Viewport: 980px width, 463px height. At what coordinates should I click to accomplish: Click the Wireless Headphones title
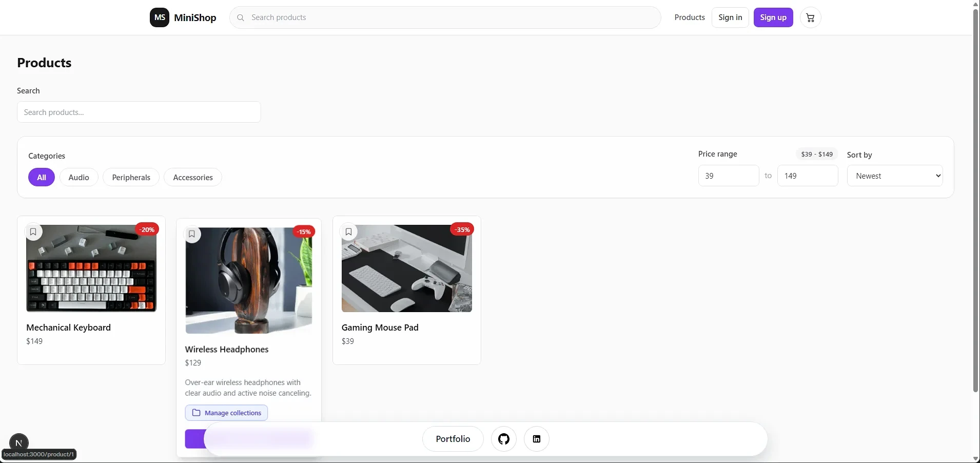pos(227,349)
